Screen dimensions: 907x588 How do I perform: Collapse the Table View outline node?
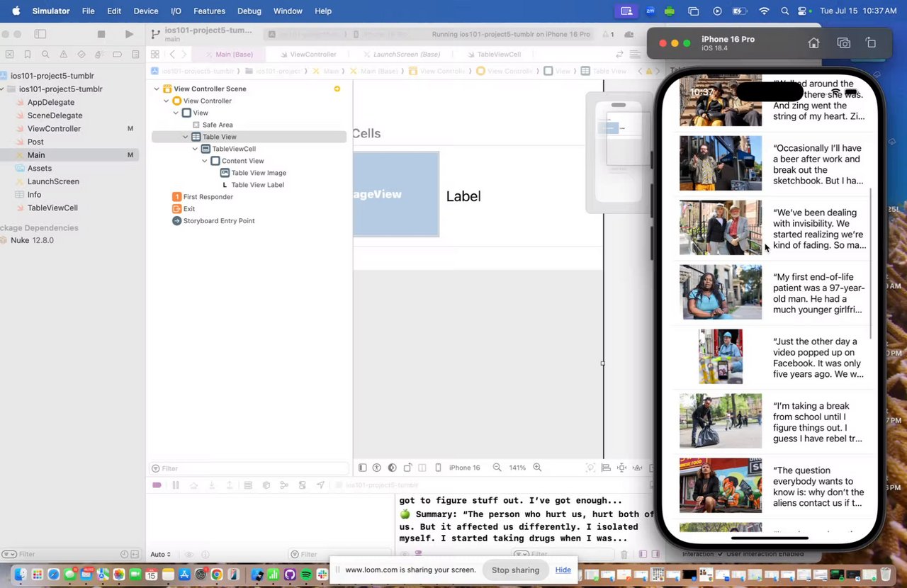pyautogui.click(x=186, y=137)
